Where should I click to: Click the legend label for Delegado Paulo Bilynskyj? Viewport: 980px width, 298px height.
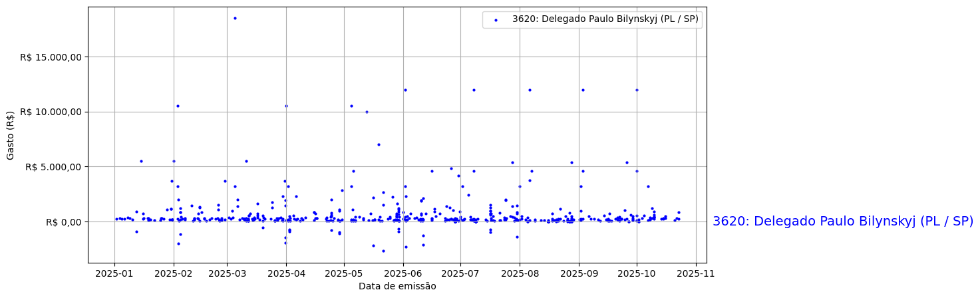[605, 19]
